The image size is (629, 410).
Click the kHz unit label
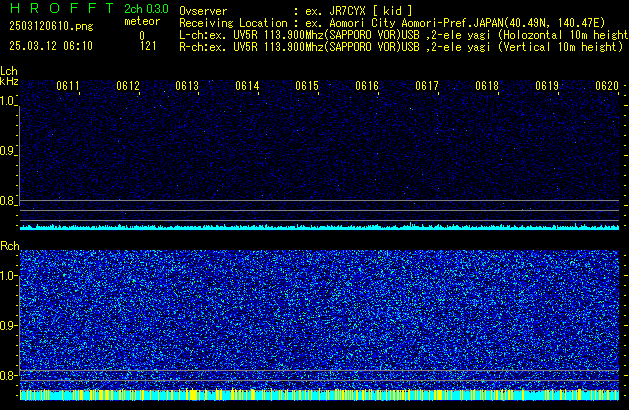(x=9, y=81)
